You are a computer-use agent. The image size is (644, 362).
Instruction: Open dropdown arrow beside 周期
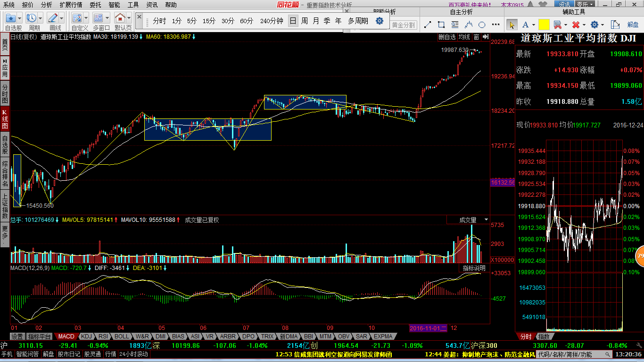coord(41,18)
